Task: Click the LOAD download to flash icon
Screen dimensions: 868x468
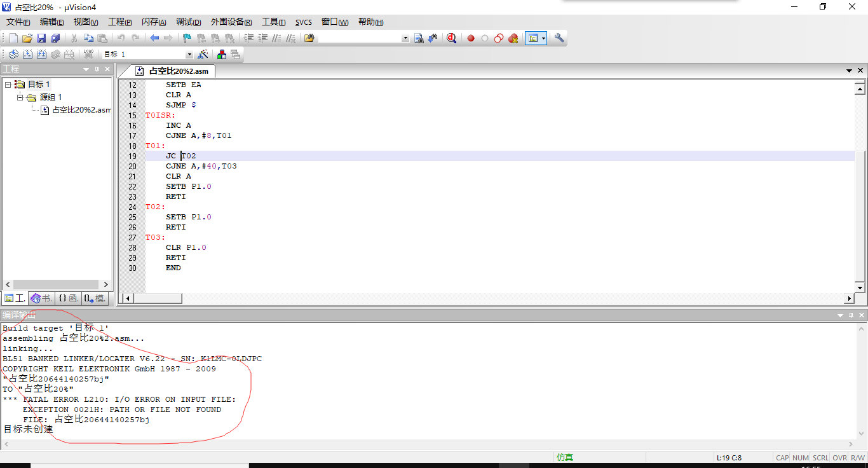Action: pos(88,55)
